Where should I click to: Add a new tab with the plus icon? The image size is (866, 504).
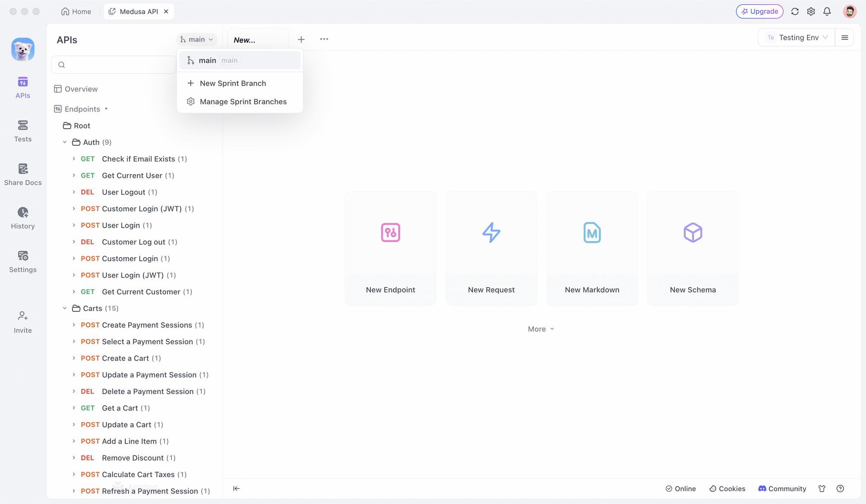point(301,39)
